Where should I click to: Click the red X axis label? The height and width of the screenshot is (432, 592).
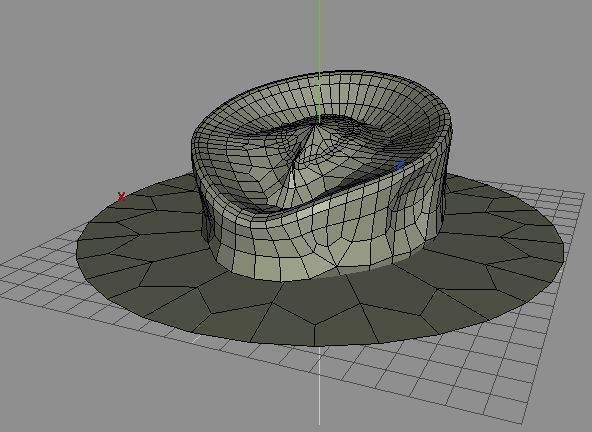121,196
